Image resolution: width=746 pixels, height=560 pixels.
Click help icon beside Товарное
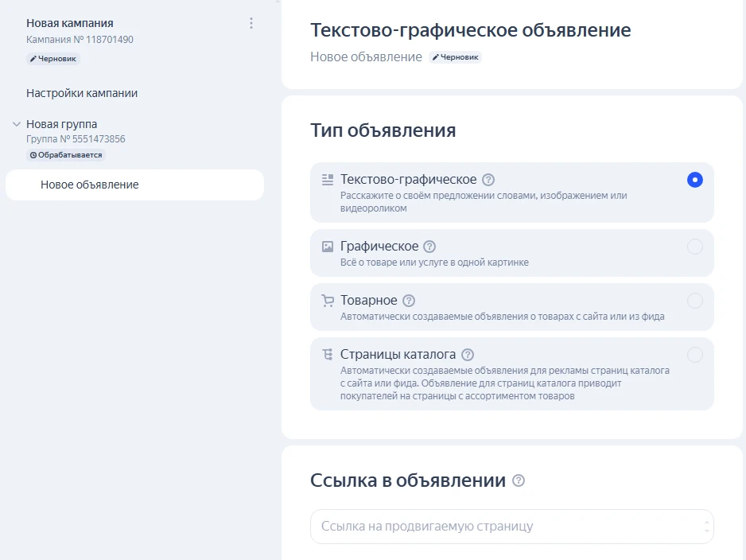409,301
